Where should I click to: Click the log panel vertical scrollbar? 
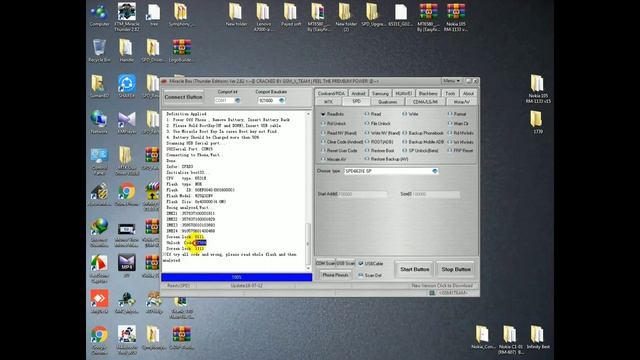(x=308, y=191)
